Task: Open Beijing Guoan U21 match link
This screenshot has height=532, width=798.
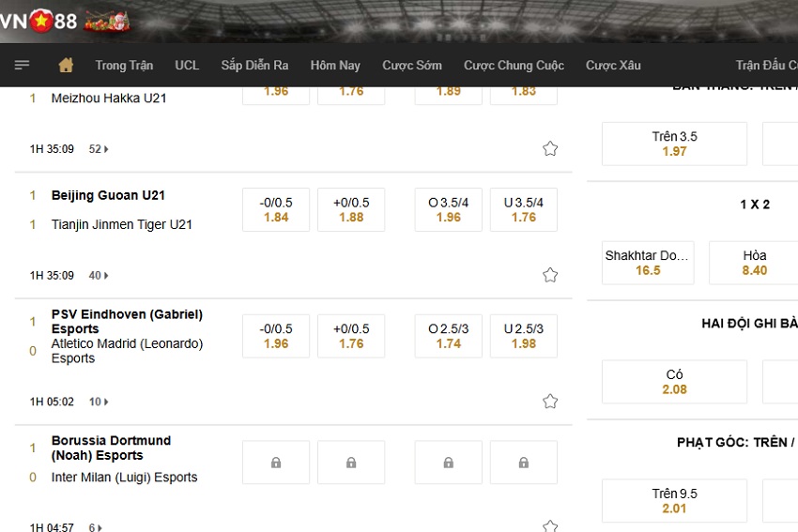Action: [108, 195]
